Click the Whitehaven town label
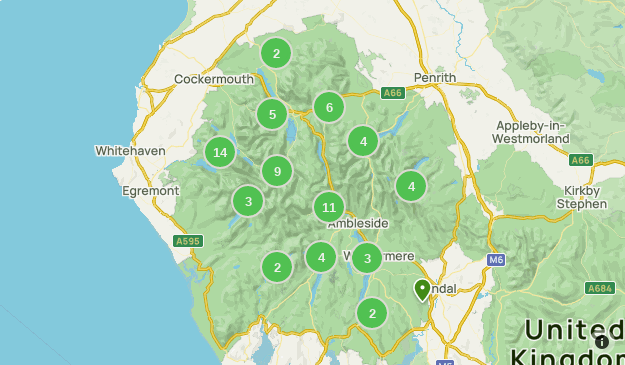This screenshot has height=365, width=625. pos(130,151)
